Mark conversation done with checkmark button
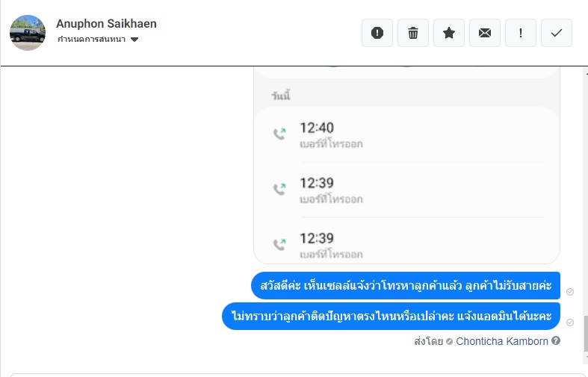 click(x=557, y=33)
